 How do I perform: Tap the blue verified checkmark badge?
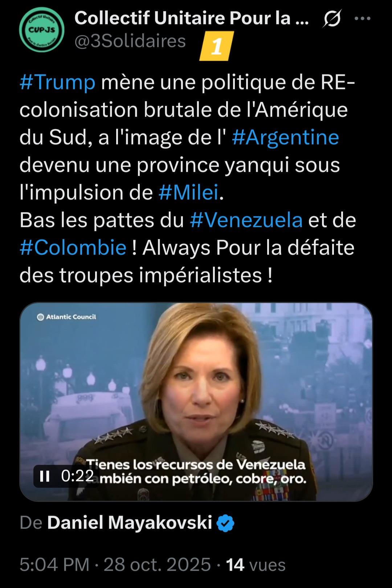pyautogui.click(x=225, y=523)
